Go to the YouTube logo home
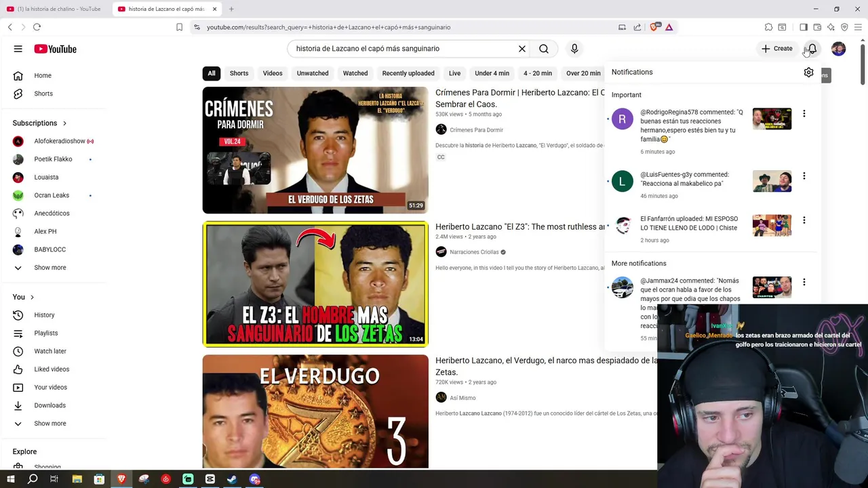 coord(55,49)
